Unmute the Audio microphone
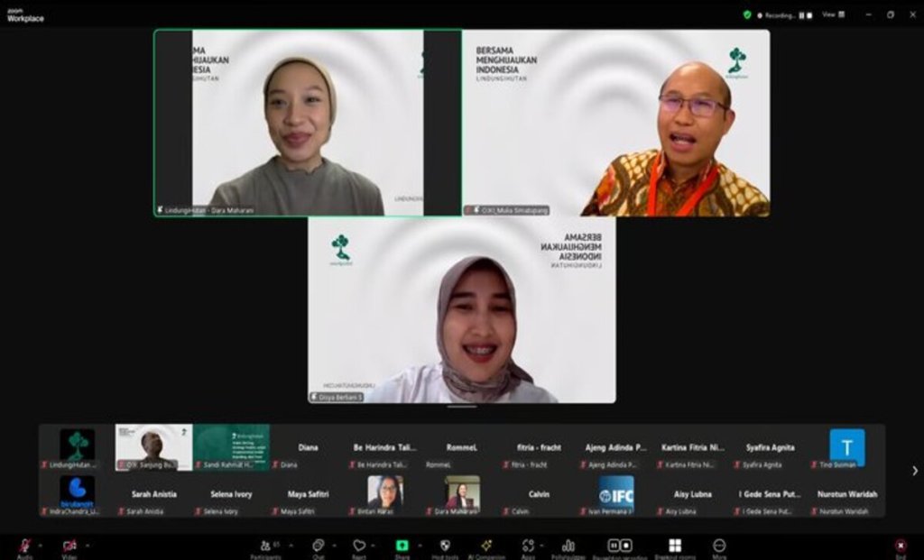Image resolution: width=924 pixels, height=560 pixels. tap(24, 546)
